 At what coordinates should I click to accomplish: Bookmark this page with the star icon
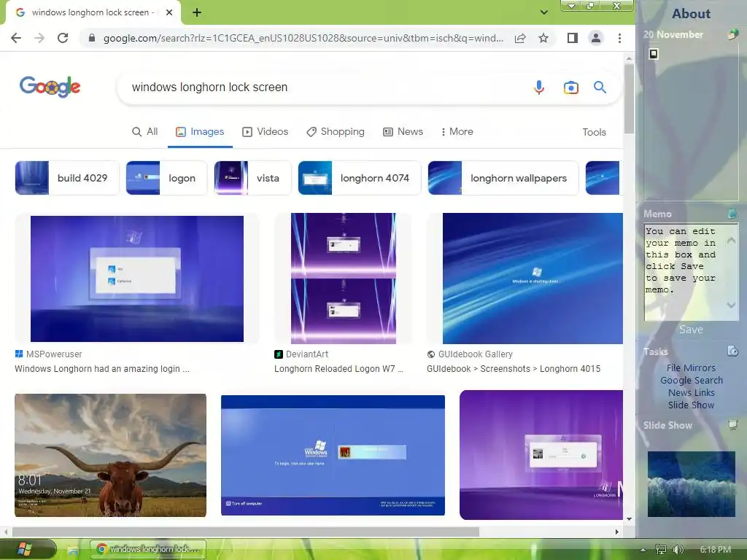point(543,38)
